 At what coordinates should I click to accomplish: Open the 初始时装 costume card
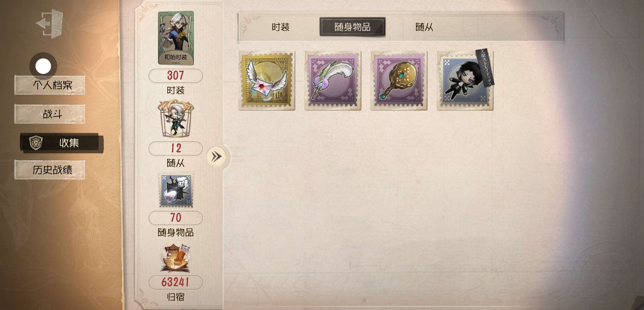point(176,38)
